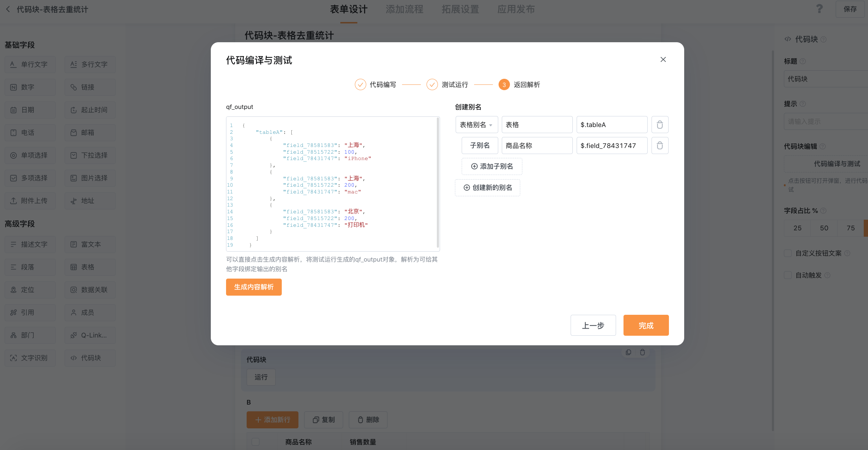Click 删除 in table B
The height and width of the screenshot is (450, 868).
(x=368, y=420)
